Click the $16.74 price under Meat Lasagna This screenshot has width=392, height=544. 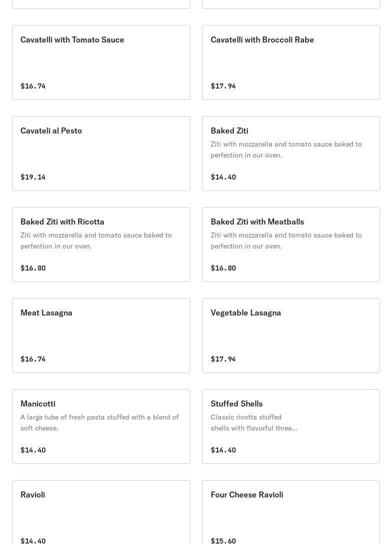[x=33, y=359]
